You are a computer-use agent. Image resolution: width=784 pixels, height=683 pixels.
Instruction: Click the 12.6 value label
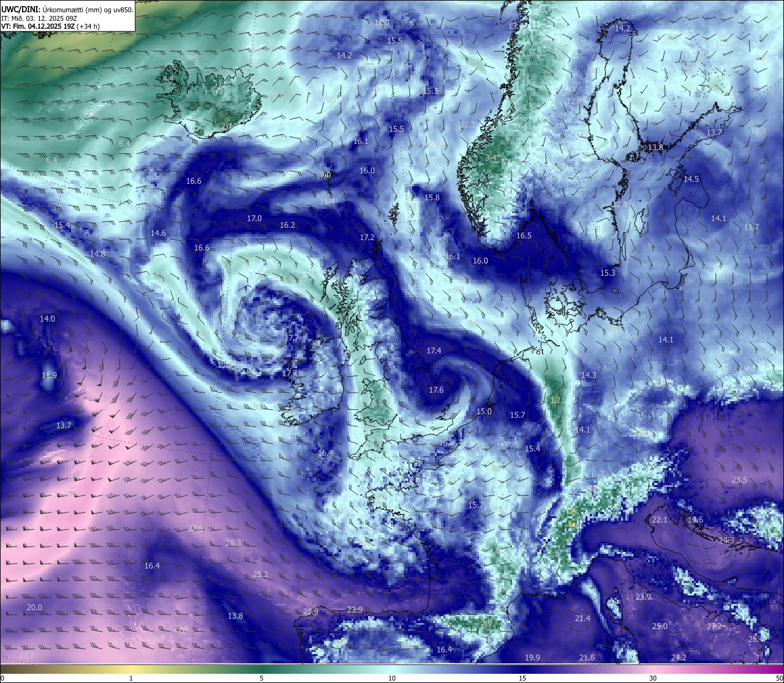click(573, 101)
